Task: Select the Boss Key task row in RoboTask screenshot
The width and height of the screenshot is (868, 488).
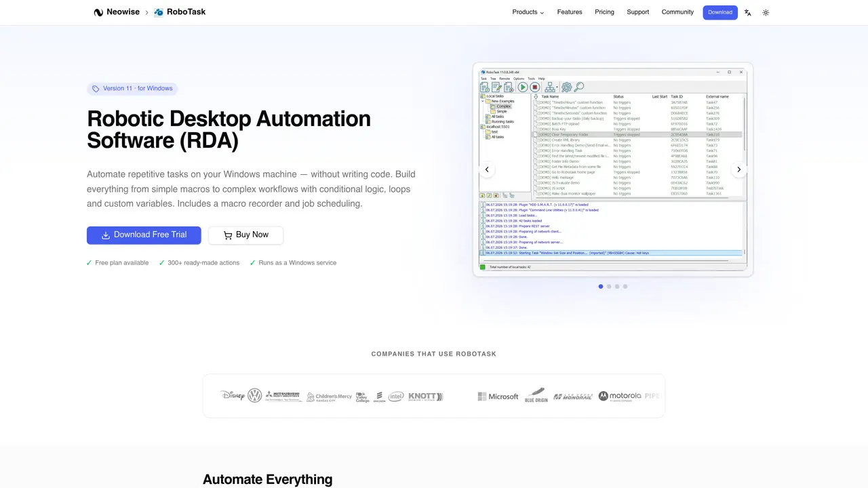Action: click(x=638, y=129)
